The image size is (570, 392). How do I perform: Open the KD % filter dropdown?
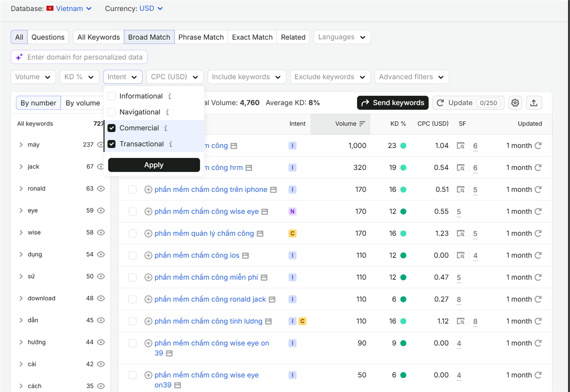point(79,77)
